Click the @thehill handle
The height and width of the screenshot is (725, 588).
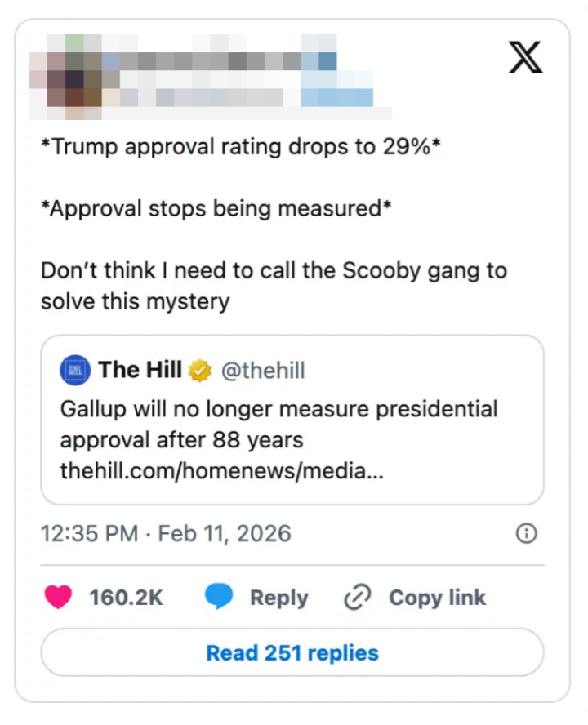(263, 371)
